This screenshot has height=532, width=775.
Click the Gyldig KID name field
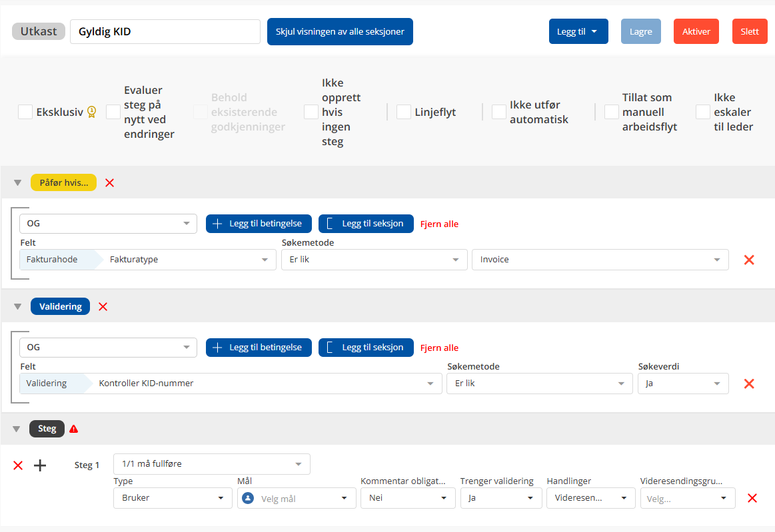click(x=165, y=31)
